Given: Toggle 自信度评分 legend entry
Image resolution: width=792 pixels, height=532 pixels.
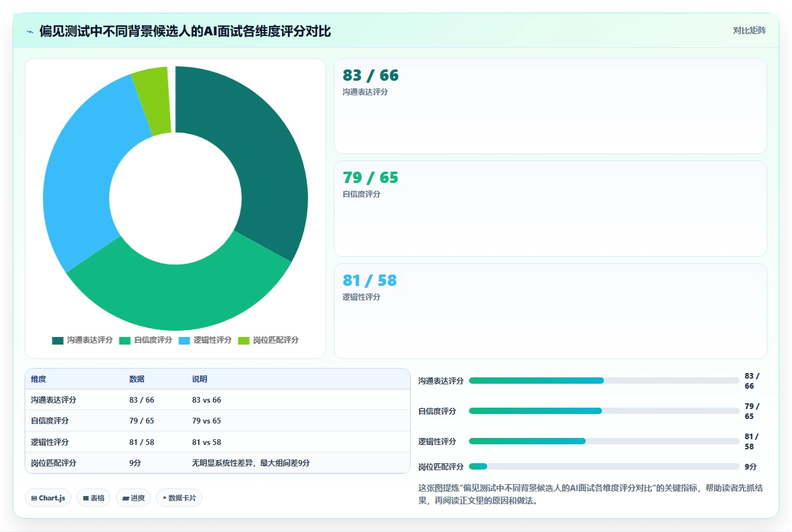Looking at the screenshot, I should (x=145, y=340).
